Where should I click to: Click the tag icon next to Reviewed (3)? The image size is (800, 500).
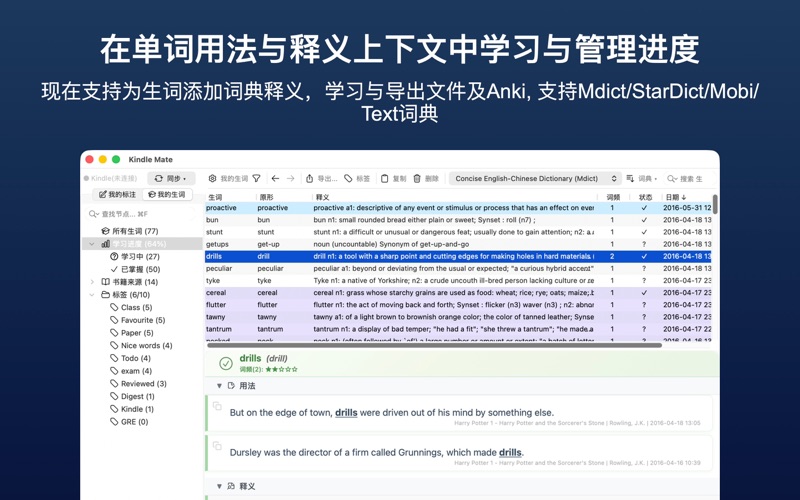point(114,384)
